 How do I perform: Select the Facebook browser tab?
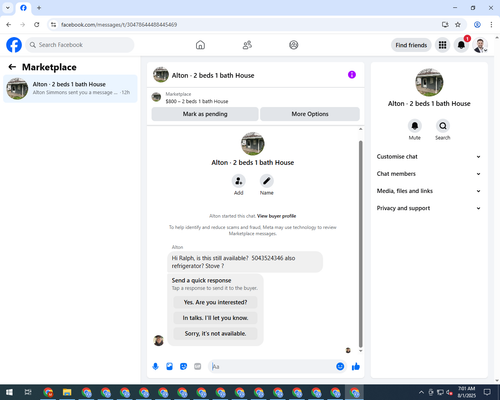coord(23,8)
